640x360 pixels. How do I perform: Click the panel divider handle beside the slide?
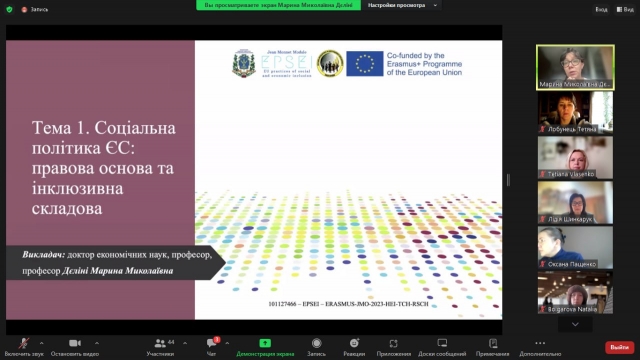(x=508, y=180)
